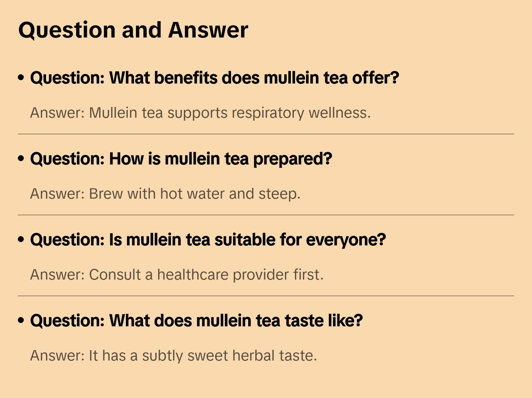Viewport: 532px width, 398px height.
Task: Toggle 'Is mullein tea suitable for everyone?'
Action: [208, 240]
